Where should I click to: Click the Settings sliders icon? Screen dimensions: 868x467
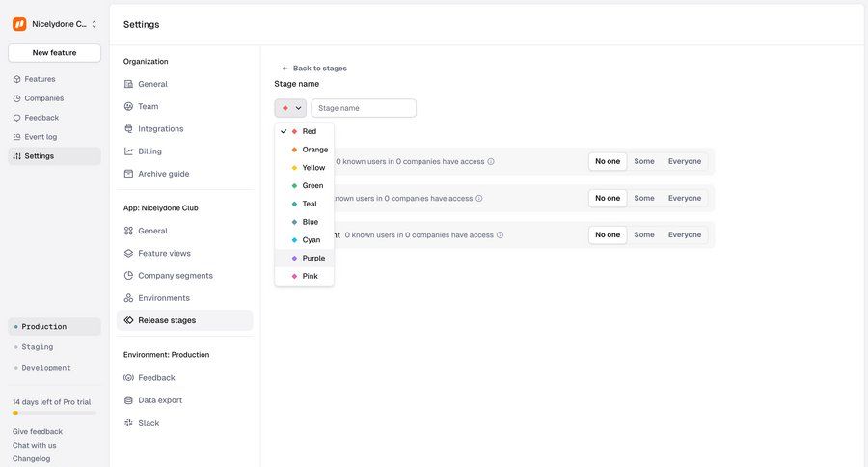16,156
